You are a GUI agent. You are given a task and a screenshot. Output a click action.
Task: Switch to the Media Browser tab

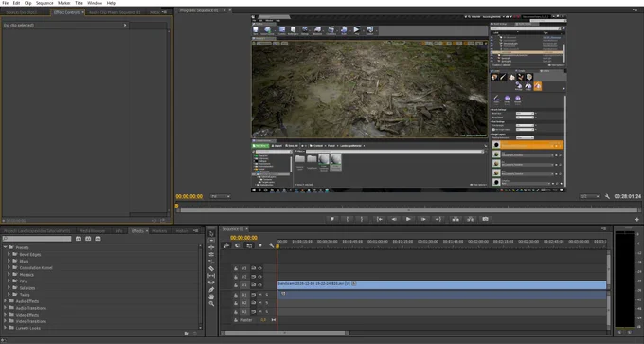93,231
